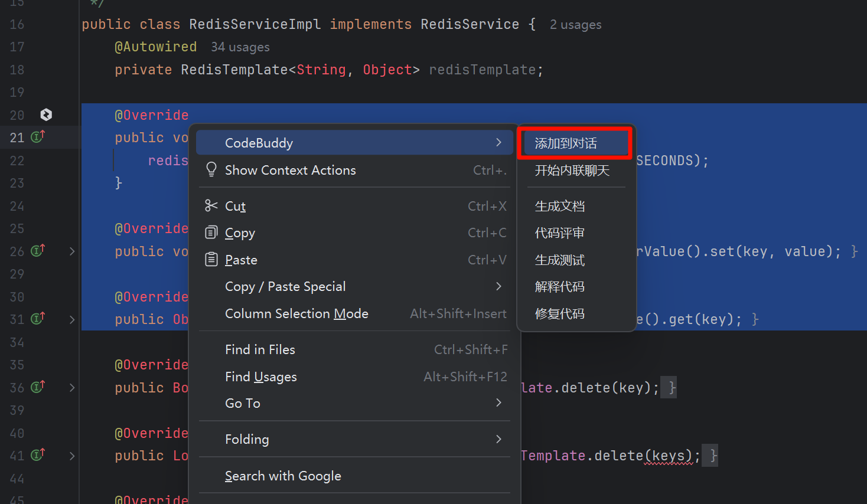Click the scissors icon next to Cut

[x=211, y=205]
